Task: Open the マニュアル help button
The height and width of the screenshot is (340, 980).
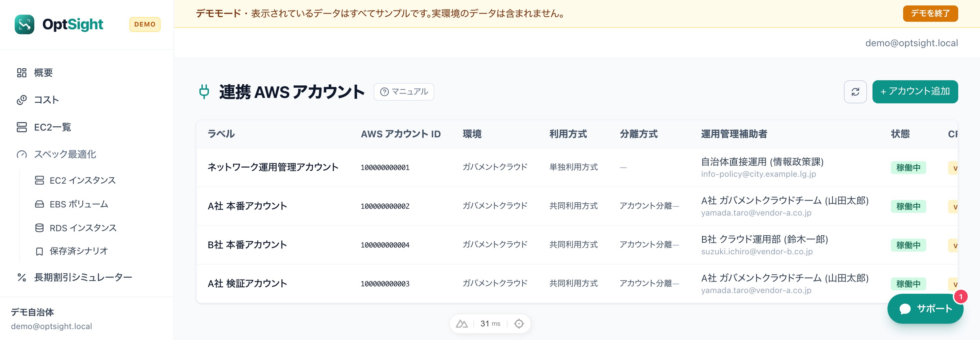Action: point(404,92)
